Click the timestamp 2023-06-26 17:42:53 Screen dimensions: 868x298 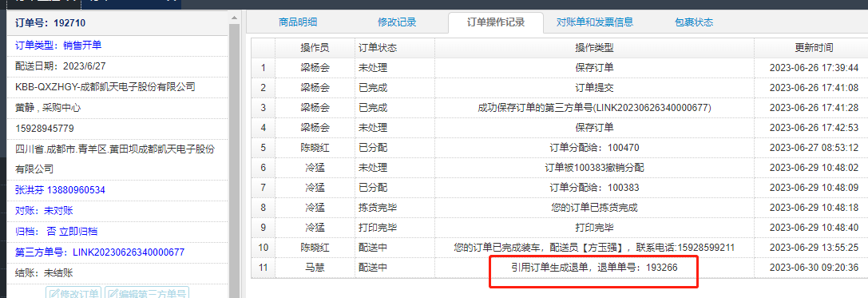(814, 127)
